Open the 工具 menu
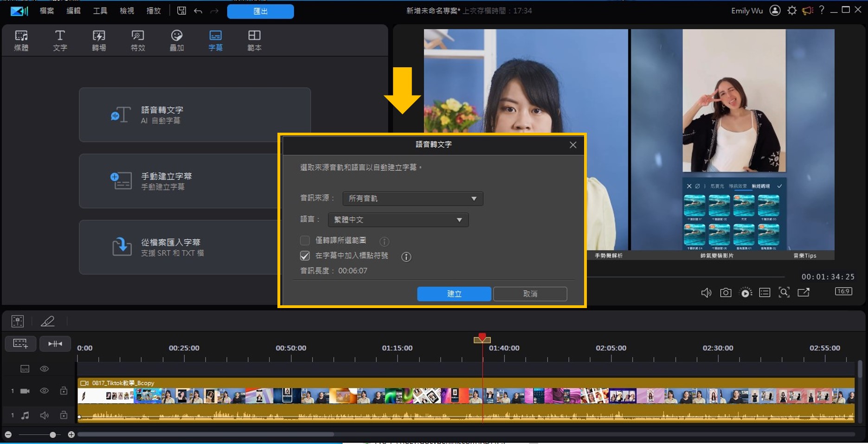 tap(100, 10)
